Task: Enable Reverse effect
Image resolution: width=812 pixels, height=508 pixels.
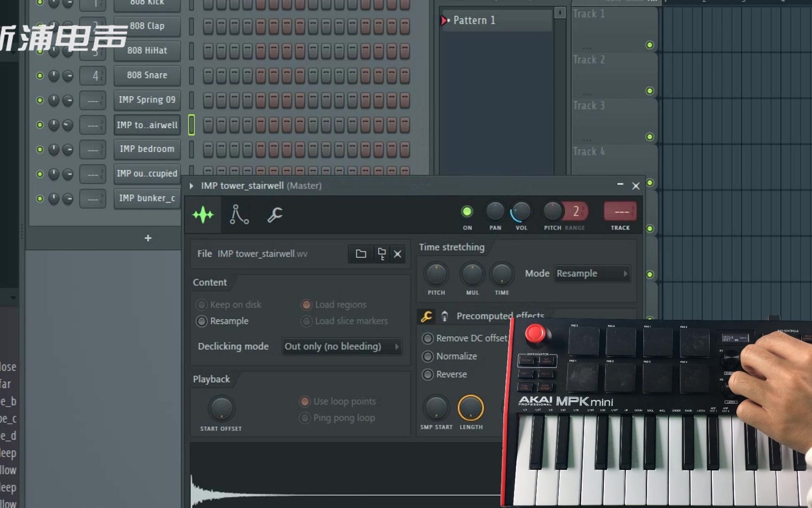Action: tap(445, 374)
